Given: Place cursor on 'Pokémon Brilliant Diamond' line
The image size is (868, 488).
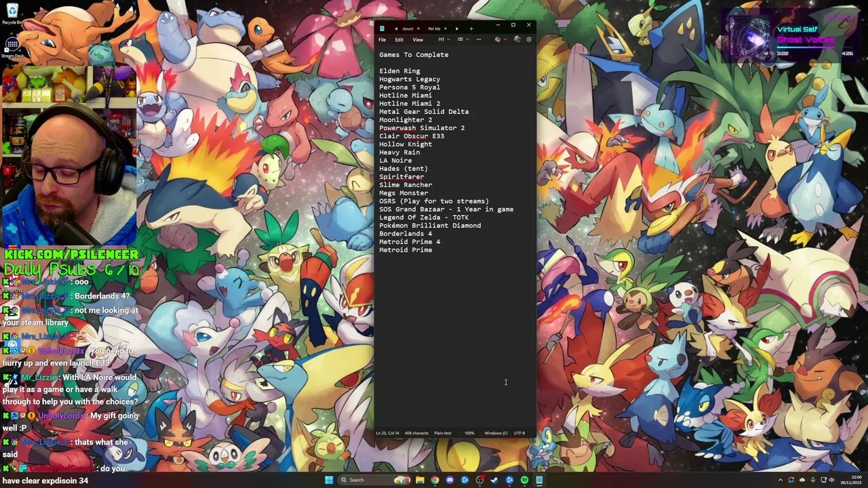Looking at the screenshot, I should [x=430, y=226].
